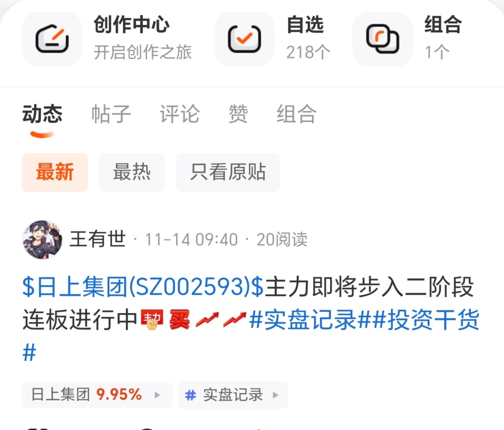The height and width of the screenshot is (430, 504).
Task: Open 王有世's avatar picture
Action: [x=42, y=239]
